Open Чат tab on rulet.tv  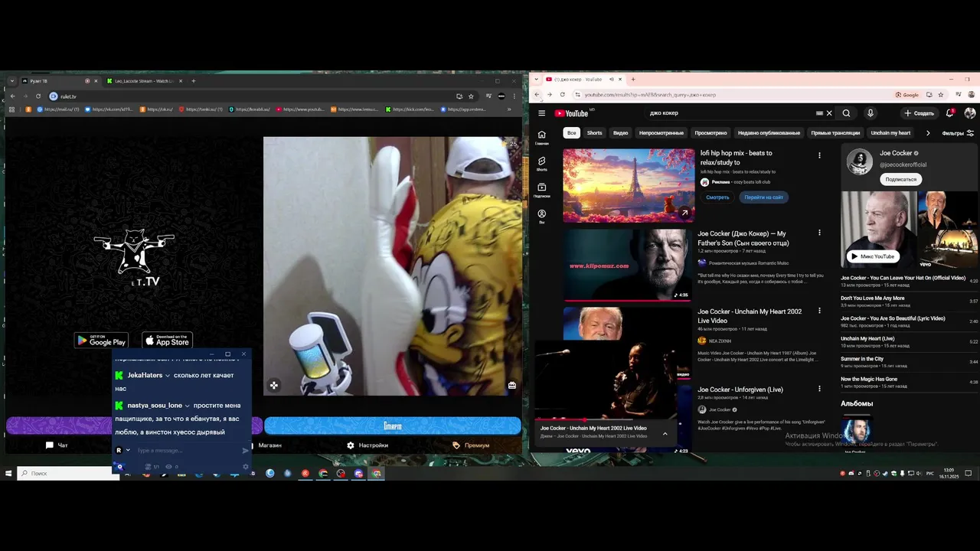click(57, 445)
